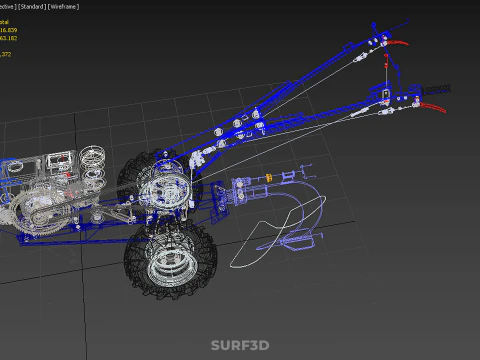Select the black handlebar grip

tap(437, 89)
